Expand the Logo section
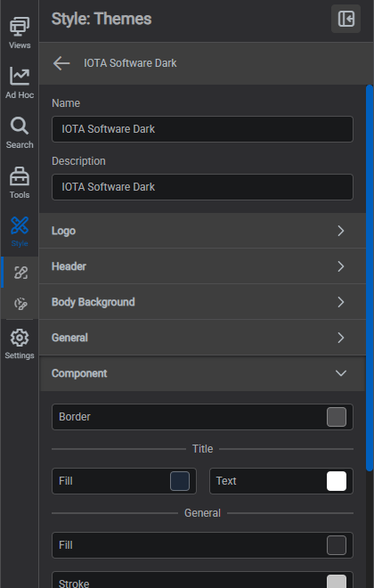Viewport: 374px width, 588px height. 202,231
